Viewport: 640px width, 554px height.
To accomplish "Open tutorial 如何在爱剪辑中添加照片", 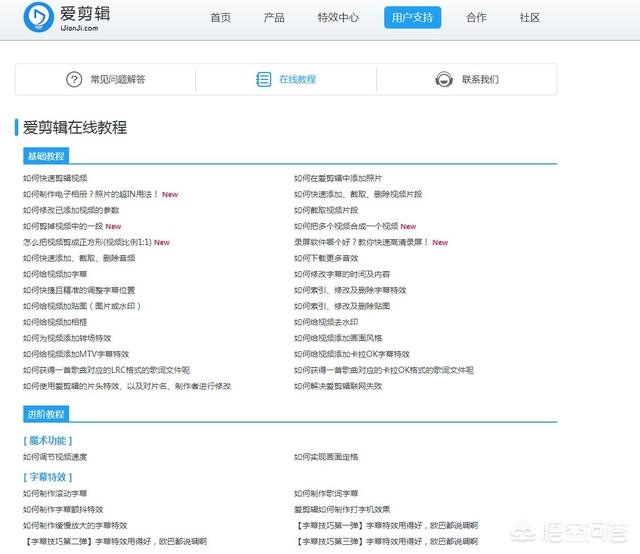I will click(x=338, y=178).
